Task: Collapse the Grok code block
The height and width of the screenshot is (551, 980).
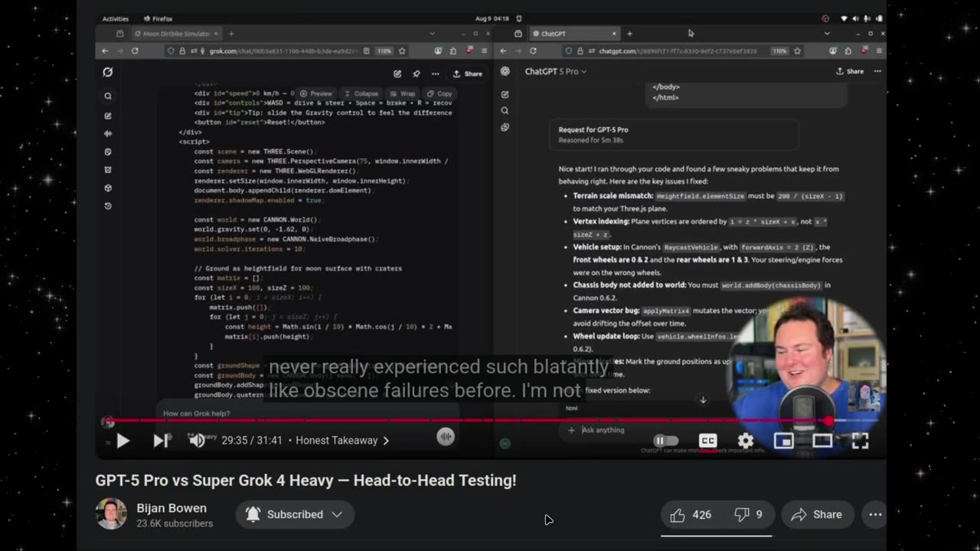Action: pyautogui.click(x=361, y=93)
